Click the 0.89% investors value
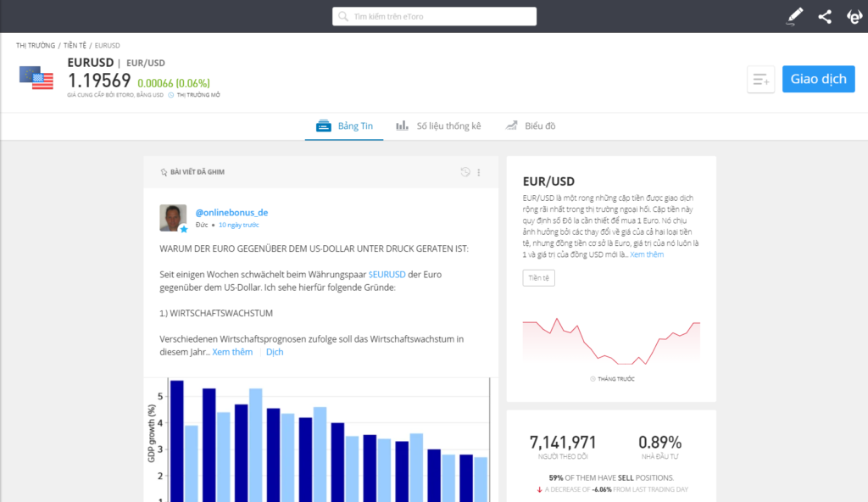The height and width of the screenshot is (502, 868). [x=659, y=442]
